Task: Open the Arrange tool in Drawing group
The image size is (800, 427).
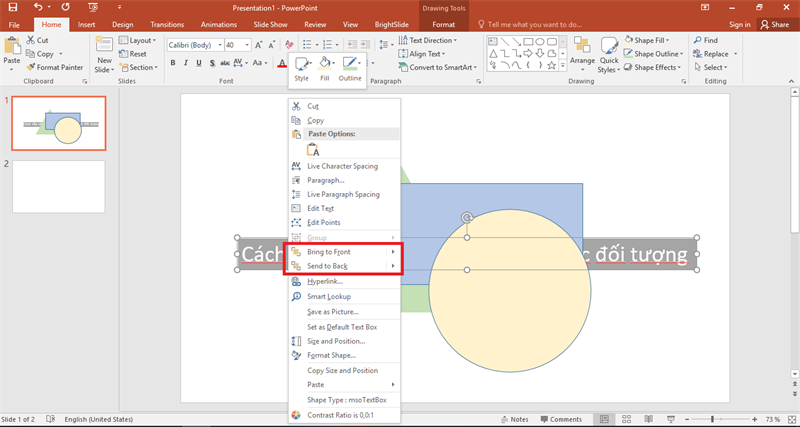Action: tap(582, 50)
